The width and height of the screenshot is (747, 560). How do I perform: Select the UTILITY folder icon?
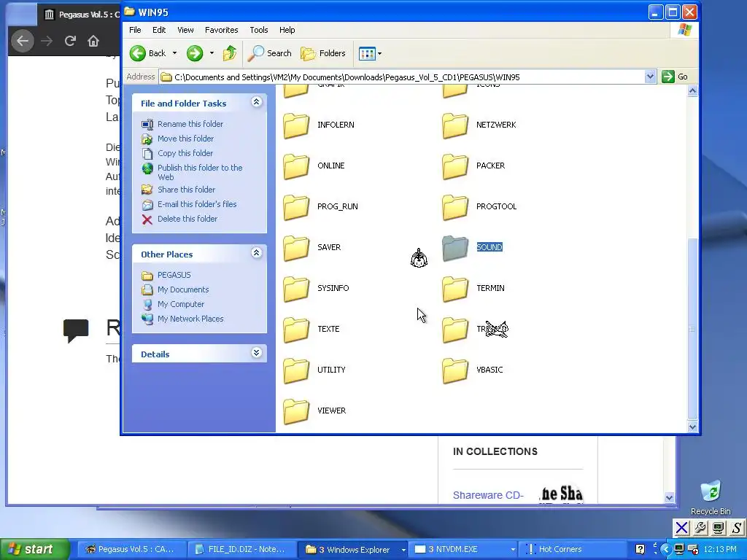[x=296, y=371]
